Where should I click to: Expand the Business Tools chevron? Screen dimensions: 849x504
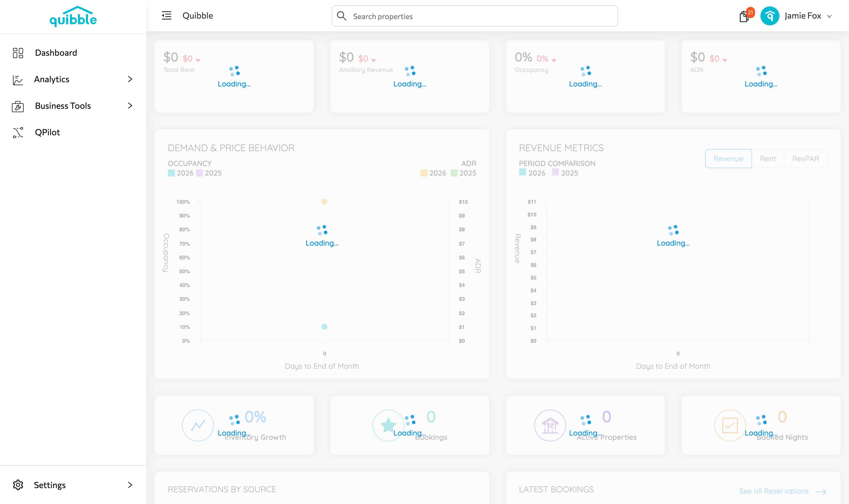[x=130, y=106]
